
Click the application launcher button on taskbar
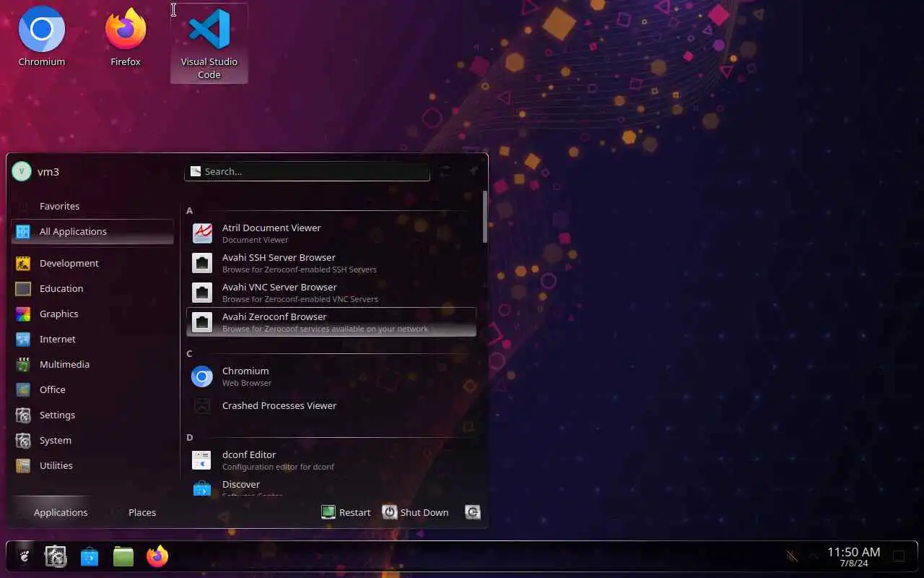click(24, 556)
